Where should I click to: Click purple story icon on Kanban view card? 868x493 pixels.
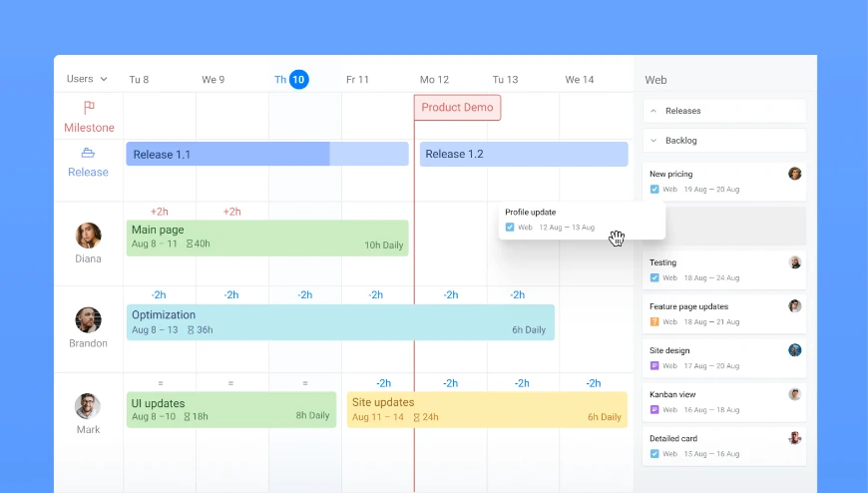[x=654, y=410]
